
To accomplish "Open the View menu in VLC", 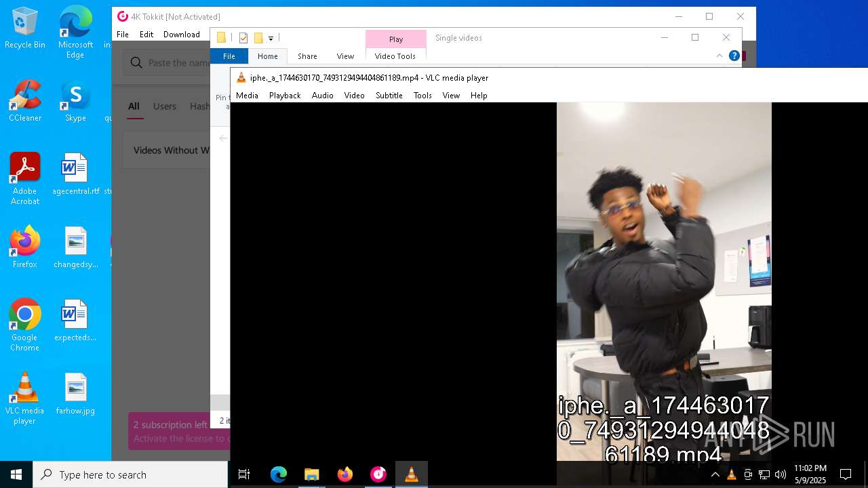I will point(451,96).
